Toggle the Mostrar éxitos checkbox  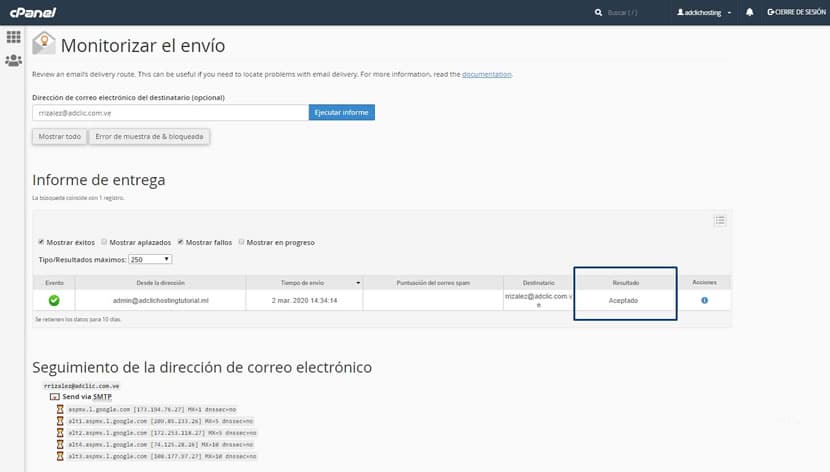(x=41, y=242)
